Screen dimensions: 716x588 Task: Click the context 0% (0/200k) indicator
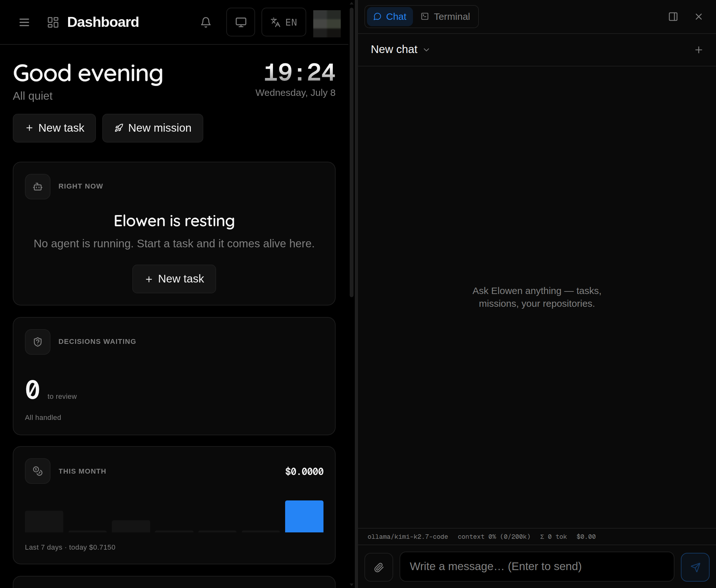[x=494, y=537]
